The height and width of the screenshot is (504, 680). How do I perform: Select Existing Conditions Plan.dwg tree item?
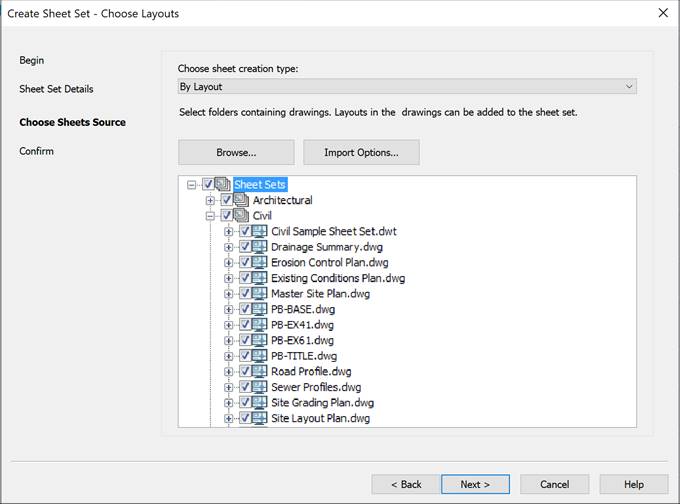coord(337,278)
